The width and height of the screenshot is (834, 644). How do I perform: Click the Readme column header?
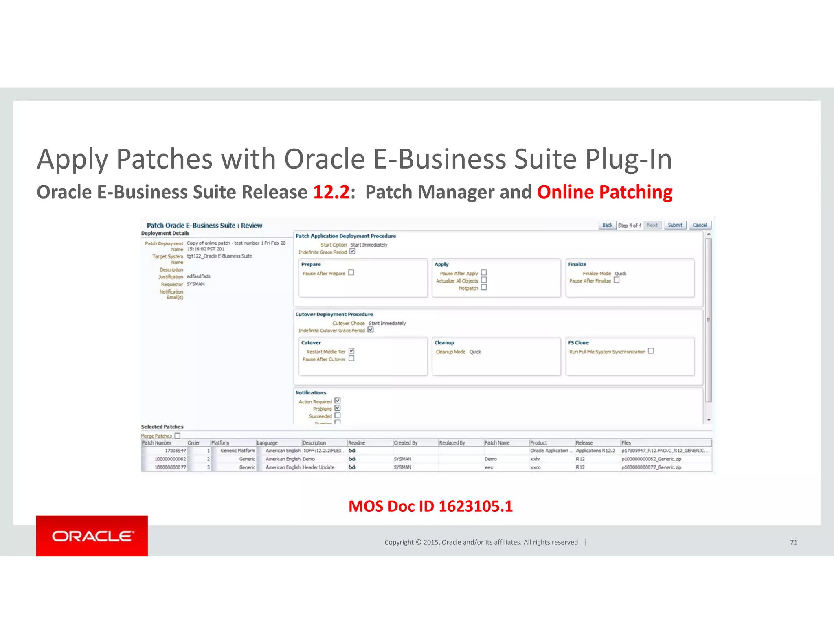tap(370, 442)
